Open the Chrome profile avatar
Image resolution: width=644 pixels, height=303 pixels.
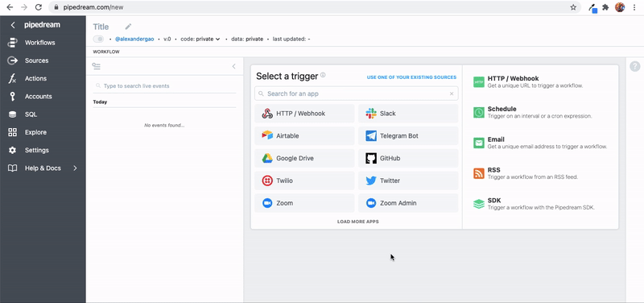(x=620, y=7)
